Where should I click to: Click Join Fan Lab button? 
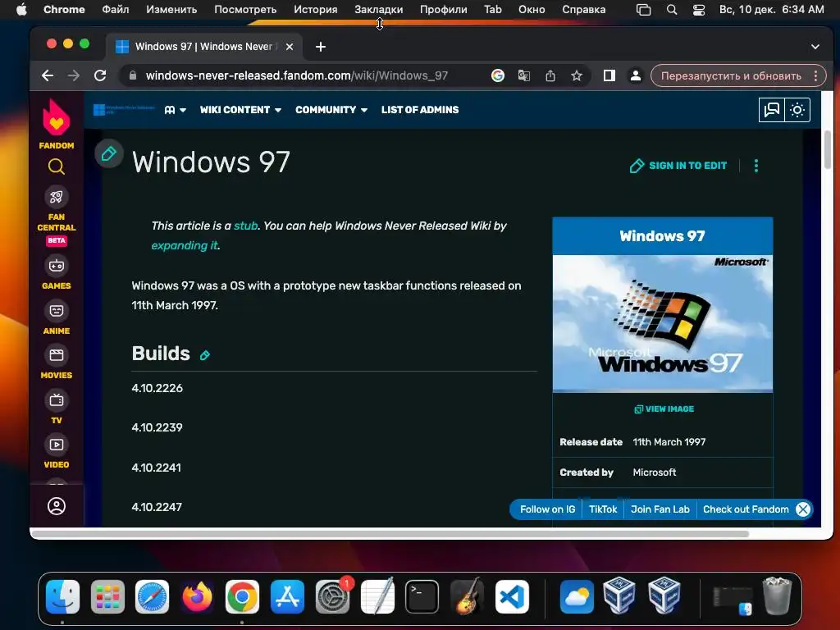pyautogui.click(x=660, y=509)
